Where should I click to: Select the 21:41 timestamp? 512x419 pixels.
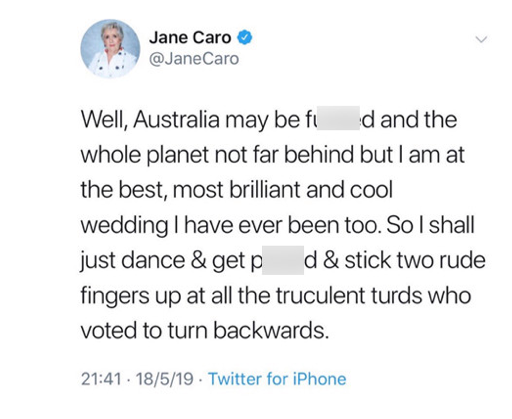coord(101,379)
